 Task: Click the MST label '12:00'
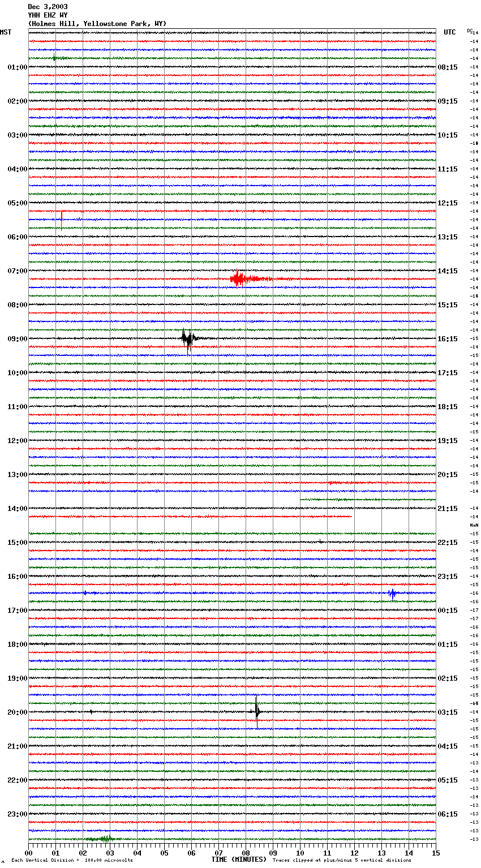coord(18,441)
